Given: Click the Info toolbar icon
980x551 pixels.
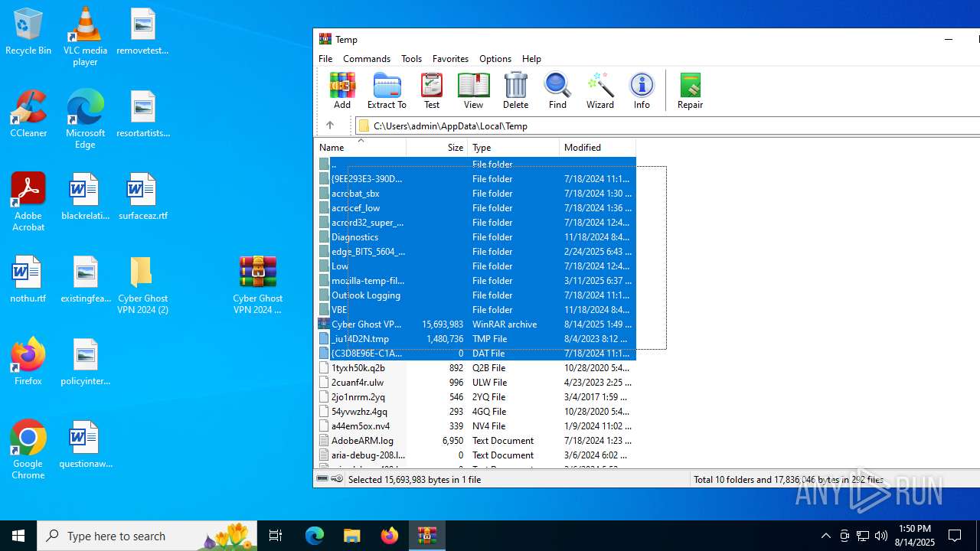Looking at the screenshot, I should [642, 91].
